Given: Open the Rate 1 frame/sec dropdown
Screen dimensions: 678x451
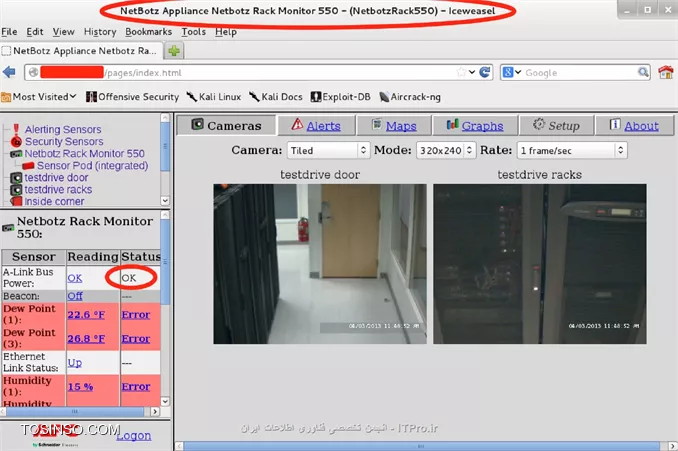Looking at the screenshot, I should 572,150.
